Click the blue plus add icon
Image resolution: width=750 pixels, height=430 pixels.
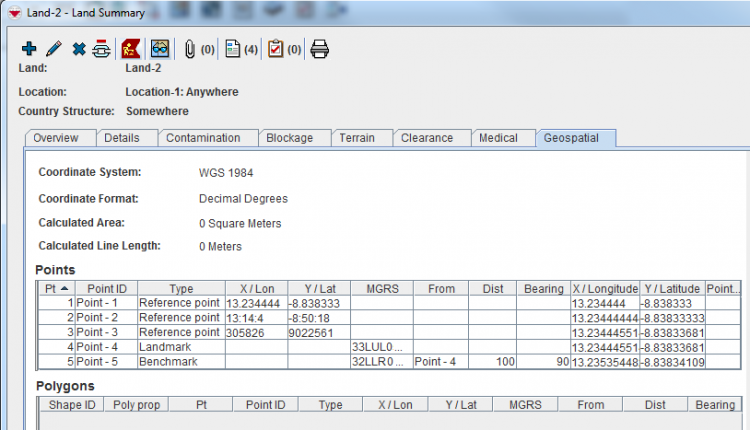(28, 48)
